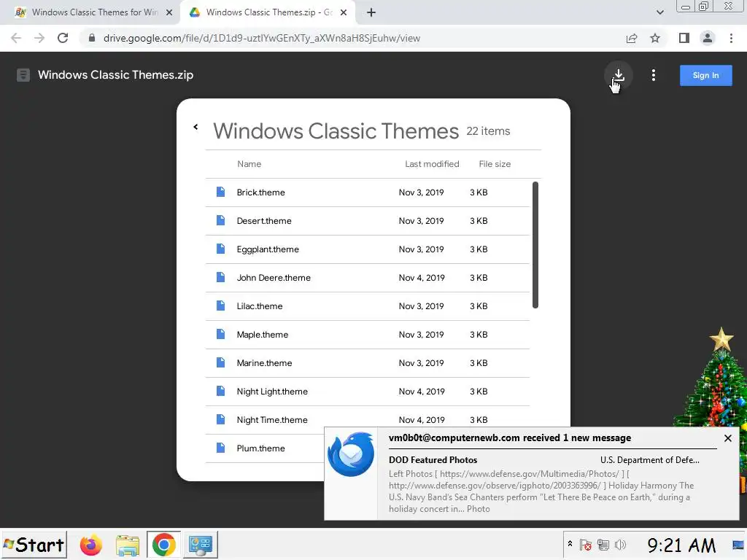Open Eggplant.theme by its name
This screenshot has width=747, height=560.
[268, 249]
